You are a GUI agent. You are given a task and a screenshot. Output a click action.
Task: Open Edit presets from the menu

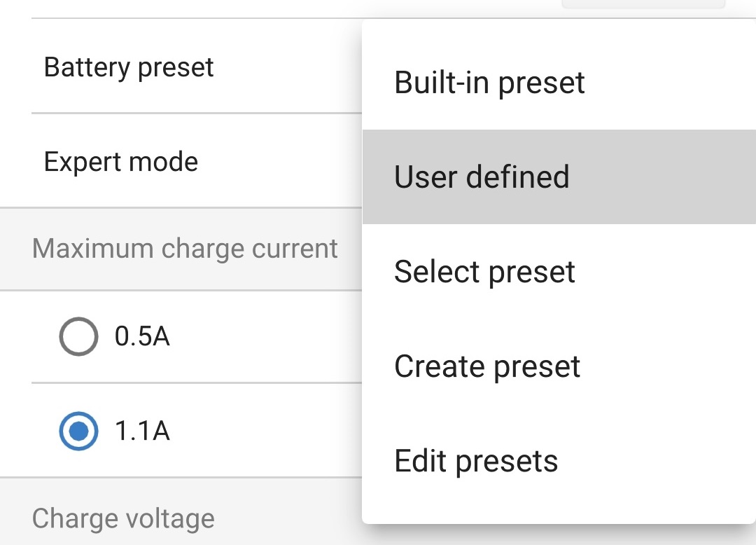(x=475, y=460)
